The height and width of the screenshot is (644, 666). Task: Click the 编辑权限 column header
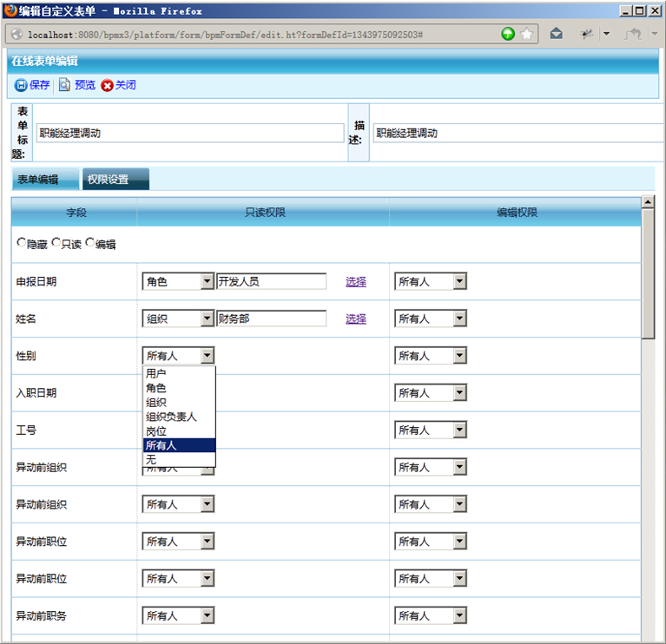pyautogui.click(x=518, y=212)
